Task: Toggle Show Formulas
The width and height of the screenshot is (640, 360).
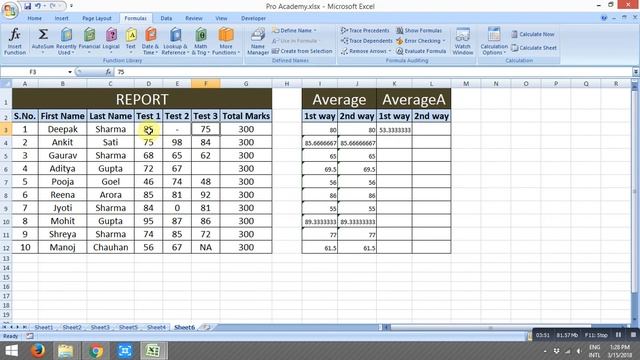Action: coord(419,31)
